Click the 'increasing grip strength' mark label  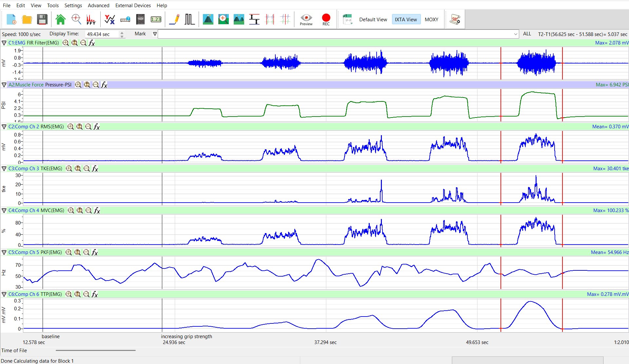coord(186,337)
